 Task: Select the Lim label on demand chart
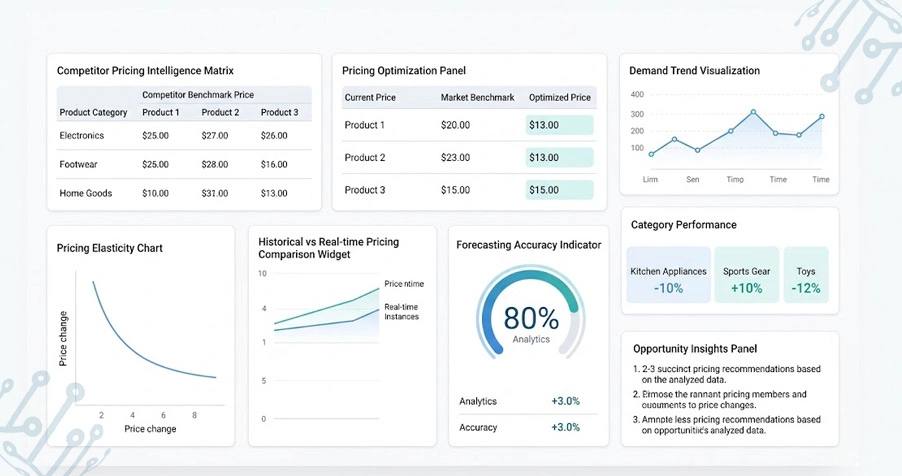[650, 180]
